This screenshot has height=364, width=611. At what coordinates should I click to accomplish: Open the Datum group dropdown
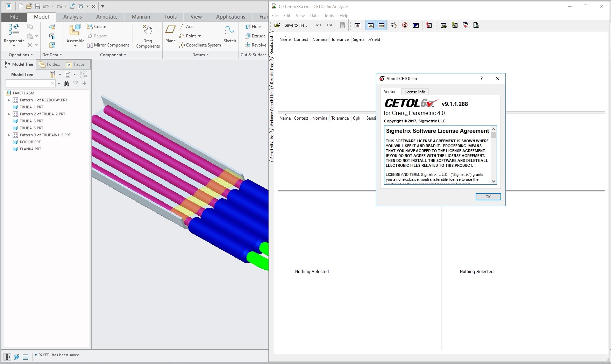click(200, 55)
